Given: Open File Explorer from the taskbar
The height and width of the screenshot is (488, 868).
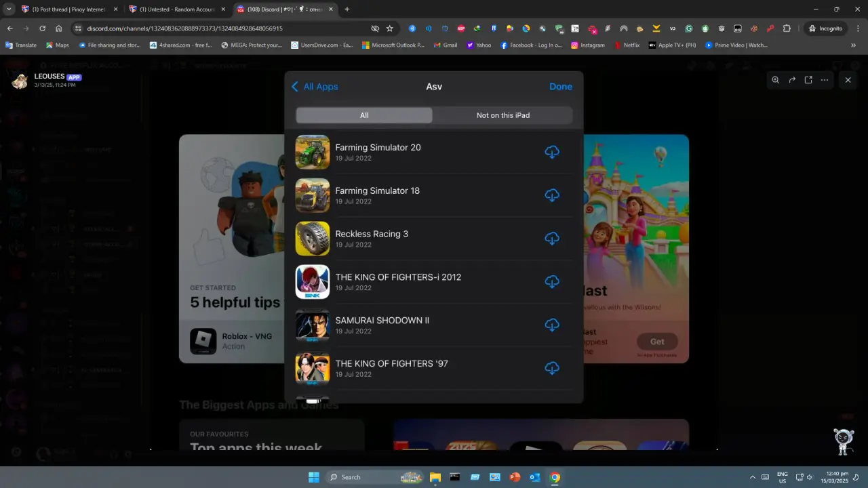Looking at the screenshot, I should [x=435, y=477].
